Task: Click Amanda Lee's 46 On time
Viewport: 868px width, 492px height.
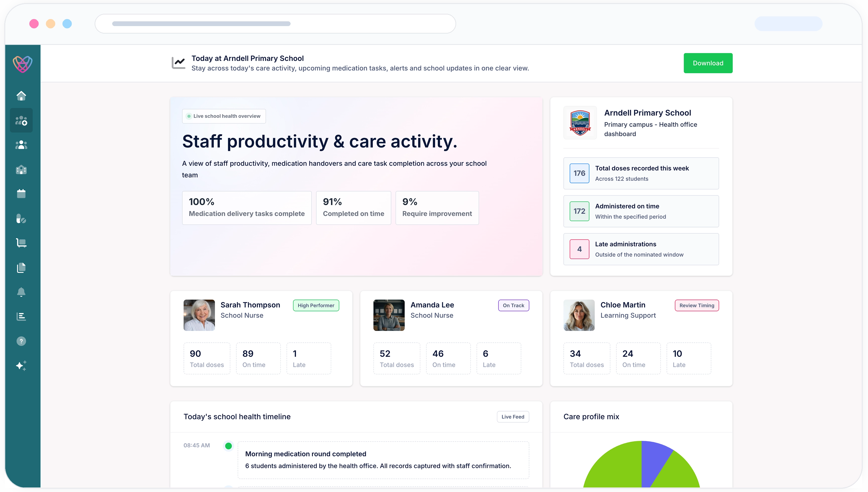Action: pyautogui.click(x=448, y=359)
